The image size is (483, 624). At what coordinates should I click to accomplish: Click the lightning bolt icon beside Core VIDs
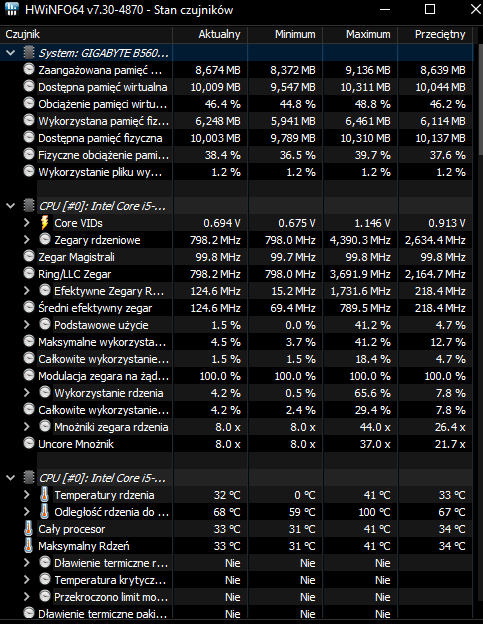point(45,223)
